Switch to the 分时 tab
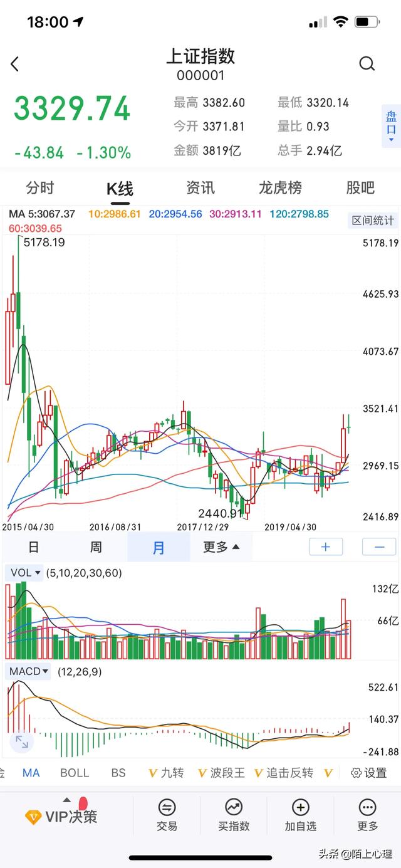The height and width of the screenshot is (868, 401). pos(40,187)
